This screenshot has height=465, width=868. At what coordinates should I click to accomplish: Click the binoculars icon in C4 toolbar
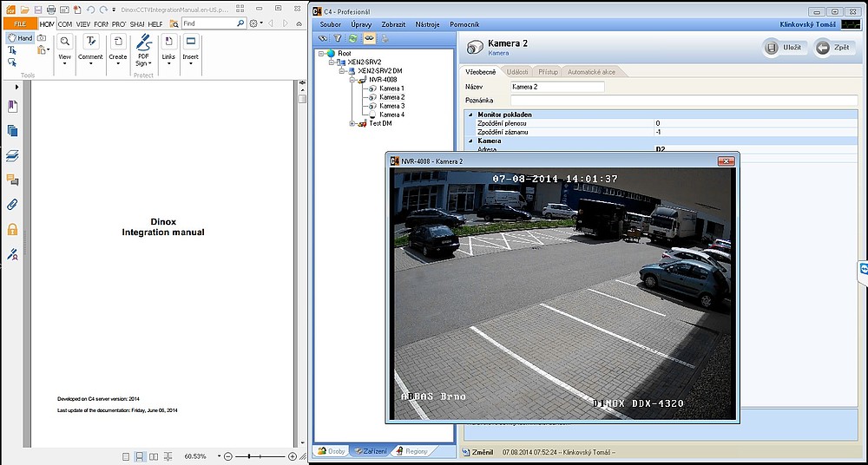pos(323,38)
